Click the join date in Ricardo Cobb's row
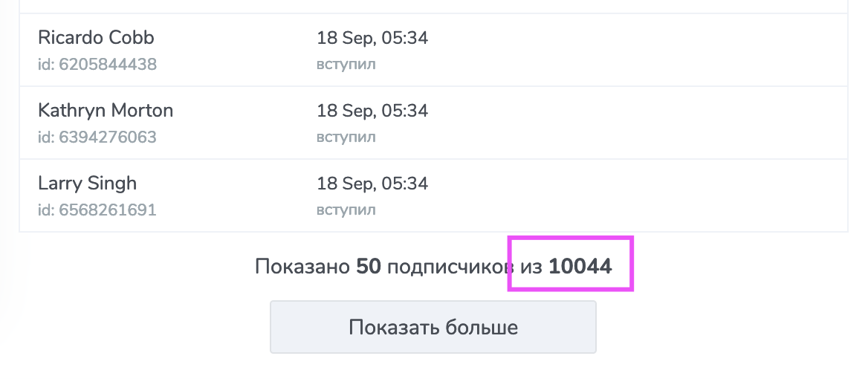The height and width of the screenshot is (379, 868). coord(372,38)
